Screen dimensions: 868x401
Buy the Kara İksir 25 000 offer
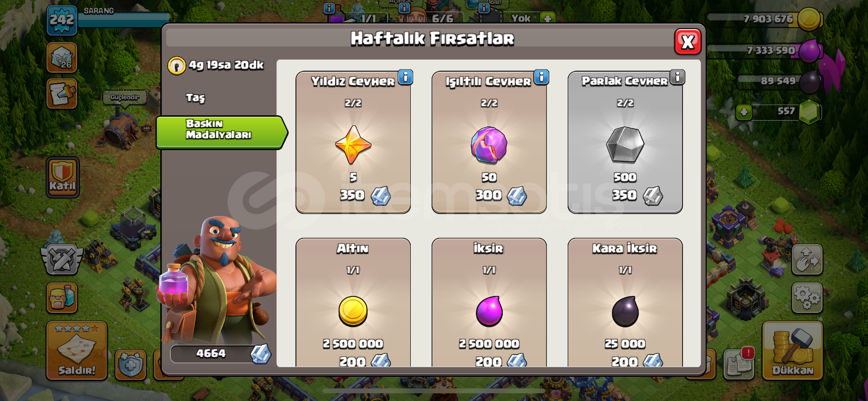click(625, 302)
